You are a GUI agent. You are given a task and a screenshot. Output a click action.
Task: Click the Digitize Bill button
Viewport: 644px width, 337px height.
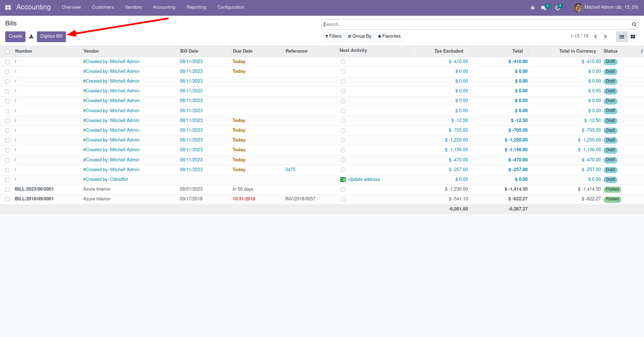[x=51, y=36]
